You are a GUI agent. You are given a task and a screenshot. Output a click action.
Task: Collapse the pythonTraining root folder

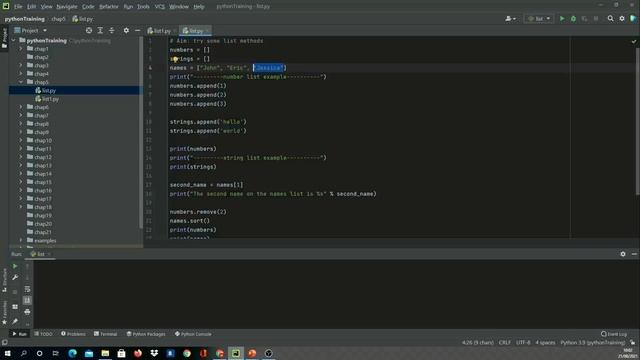13,40
